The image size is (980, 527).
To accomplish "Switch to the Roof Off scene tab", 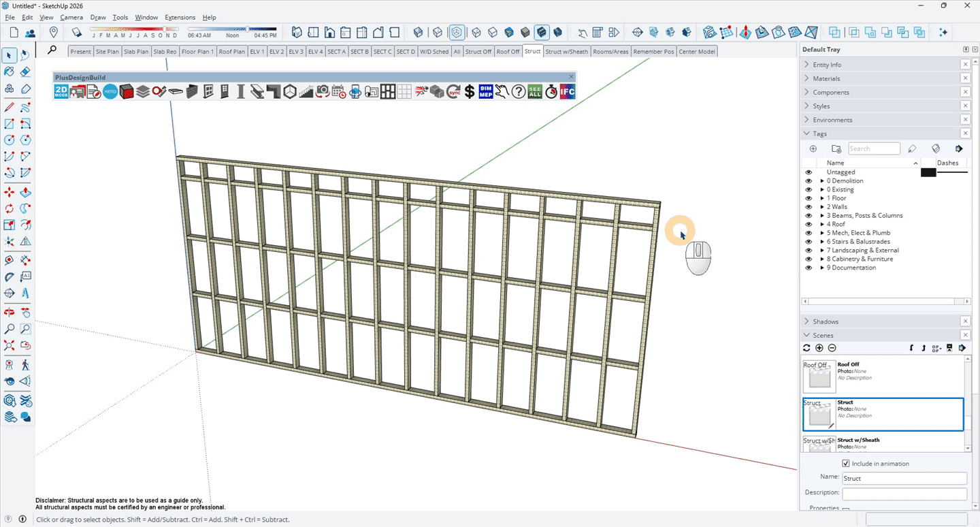I will [508, 51].
